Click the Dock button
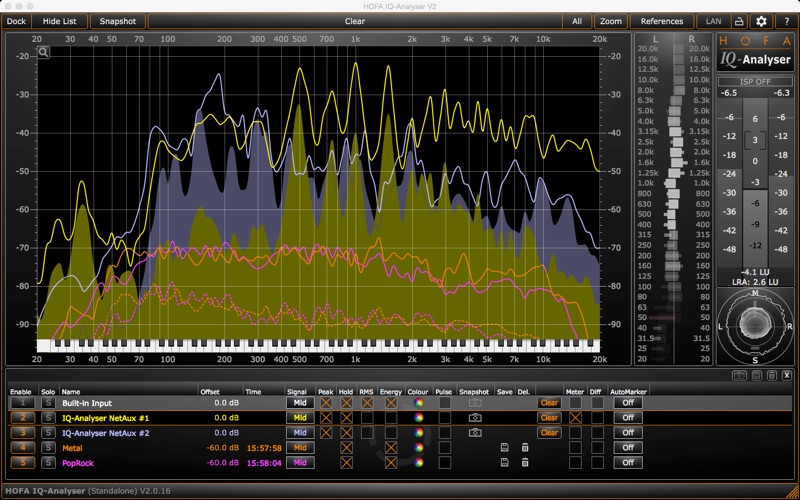The width and height of the screenshot is (800, 500). [16, 21]
